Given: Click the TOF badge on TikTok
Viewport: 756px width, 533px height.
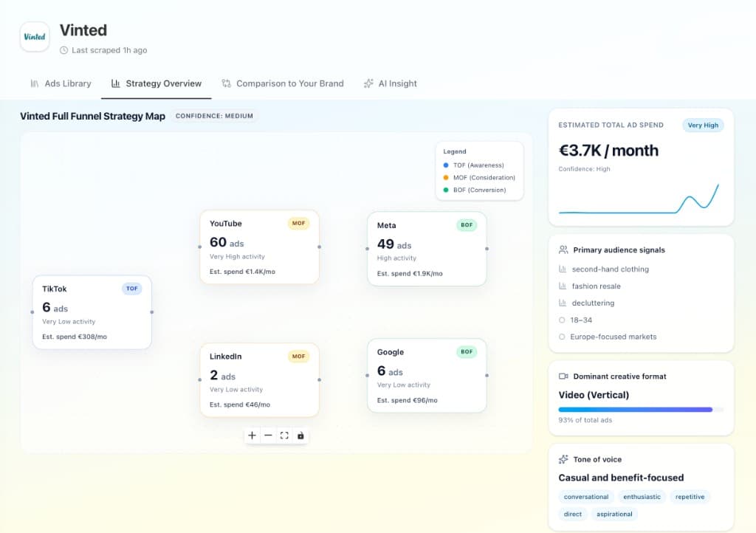Looking at the screenshot, I should tap(131, 289).
